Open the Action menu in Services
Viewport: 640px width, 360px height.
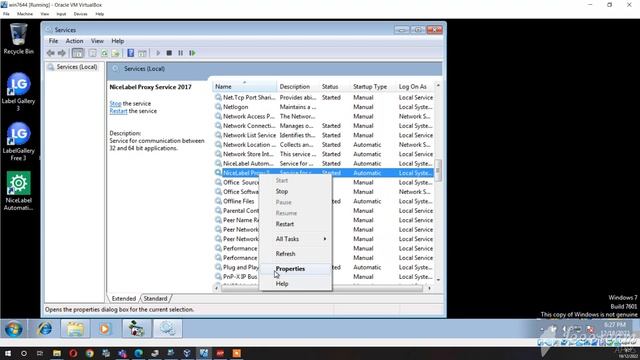tap(74, 41)
